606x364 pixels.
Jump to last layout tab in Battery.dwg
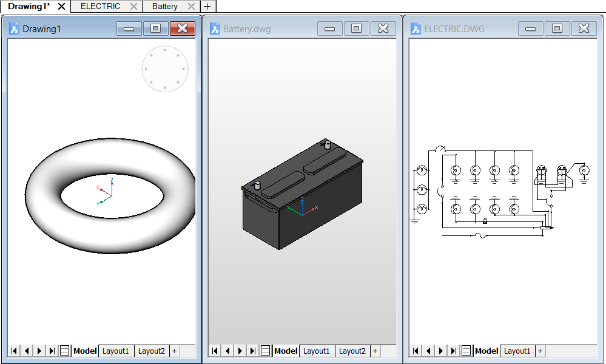(x=253, y=351)
